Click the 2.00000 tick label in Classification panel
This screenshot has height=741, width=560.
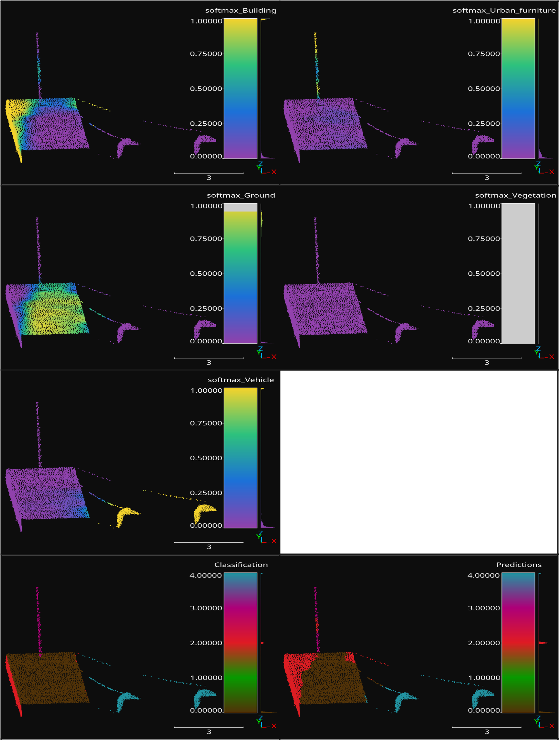(206, 643)
